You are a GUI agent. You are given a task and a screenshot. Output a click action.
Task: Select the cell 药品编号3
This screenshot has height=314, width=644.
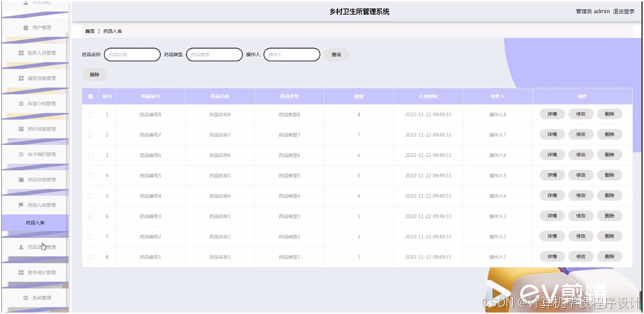[x=150, y=216]
